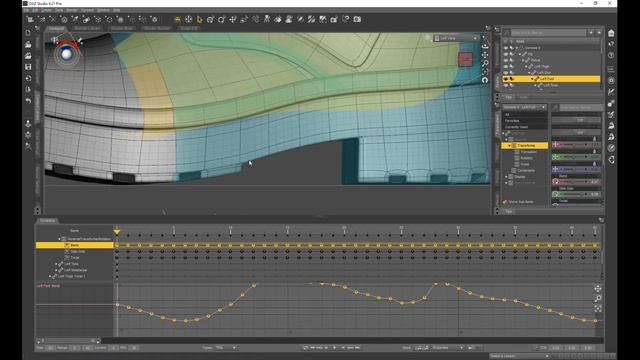The image size is (640, 360).
Task: Toggle visibility eye of Genesis 8 node
Action: (506, 48)
